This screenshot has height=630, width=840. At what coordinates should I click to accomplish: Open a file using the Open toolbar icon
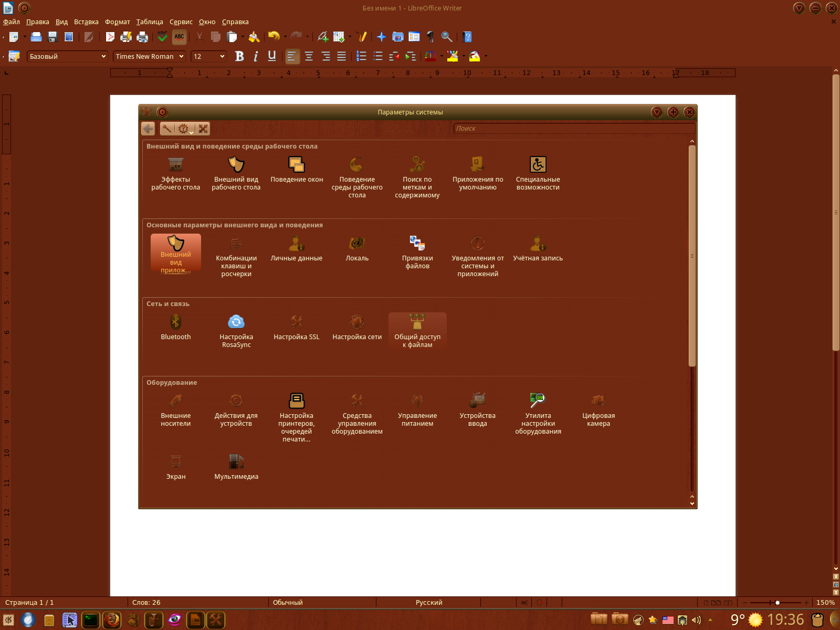36,37
